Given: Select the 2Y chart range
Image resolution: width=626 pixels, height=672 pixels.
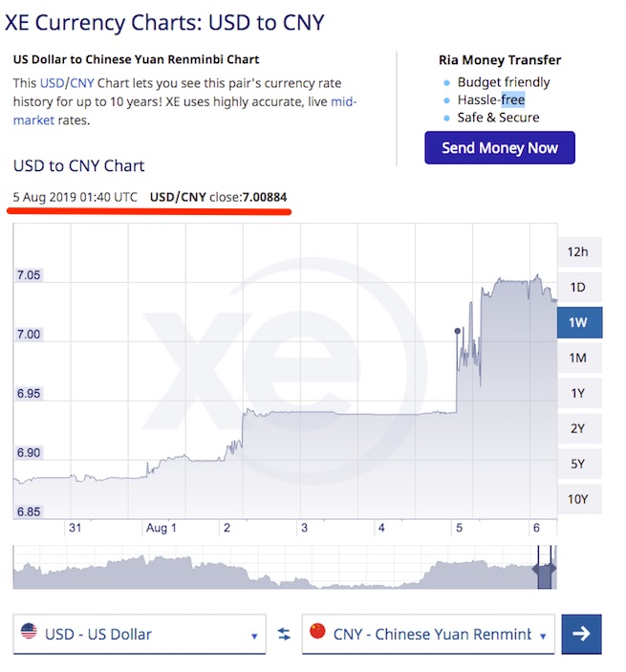Looking at the screenshot, I should pyautogui.click(x=578, y=428).
